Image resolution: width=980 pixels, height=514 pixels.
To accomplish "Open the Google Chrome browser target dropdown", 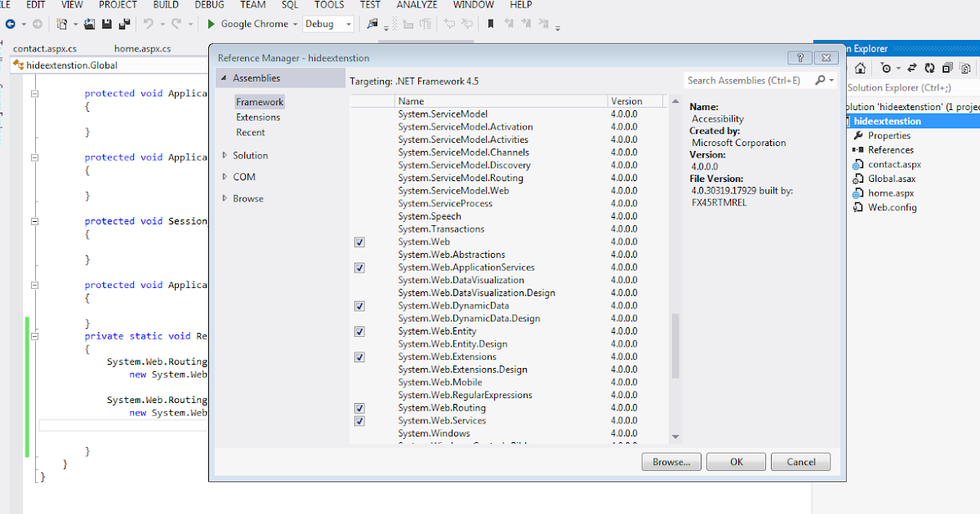I will click(x=295, y=24).
